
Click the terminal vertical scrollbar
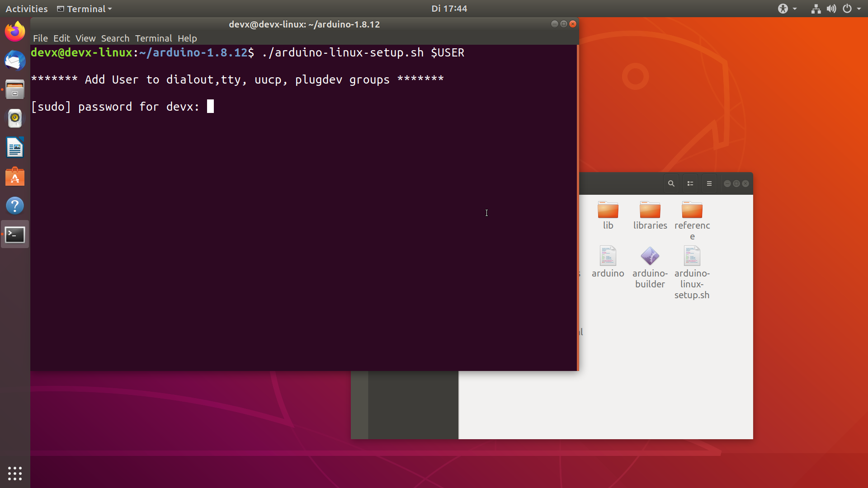(578, 208)
